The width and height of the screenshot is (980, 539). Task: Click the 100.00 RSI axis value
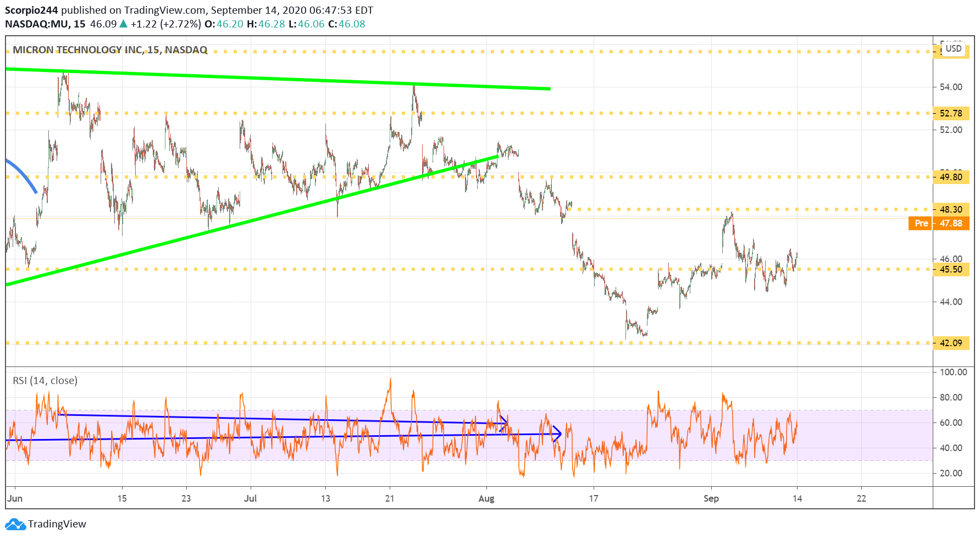pyautogui.click(x=953, y=372)
